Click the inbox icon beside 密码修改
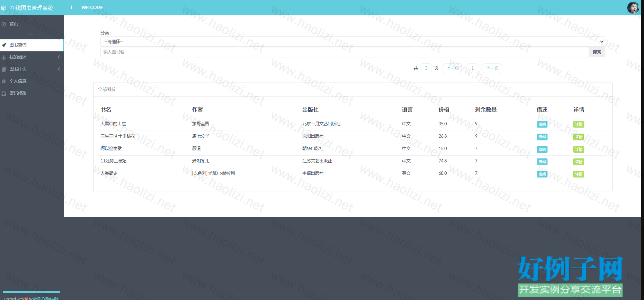 click(x=4, y=93)
